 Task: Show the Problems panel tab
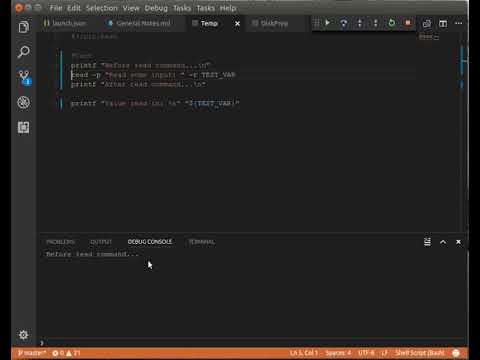click(x=60, y=242)
